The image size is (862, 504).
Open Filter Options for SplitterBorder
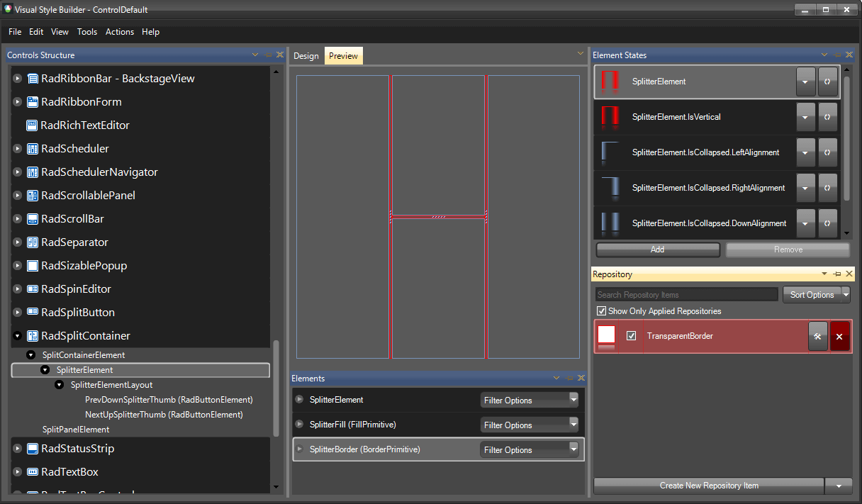(x=530, y=450)
